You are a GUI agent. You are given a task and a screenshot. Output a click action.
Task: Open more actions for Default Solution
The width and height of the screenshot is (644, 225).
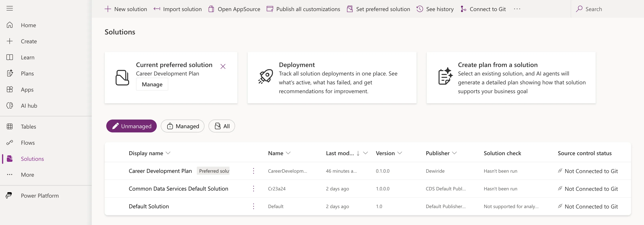click(x=254, y=206)
